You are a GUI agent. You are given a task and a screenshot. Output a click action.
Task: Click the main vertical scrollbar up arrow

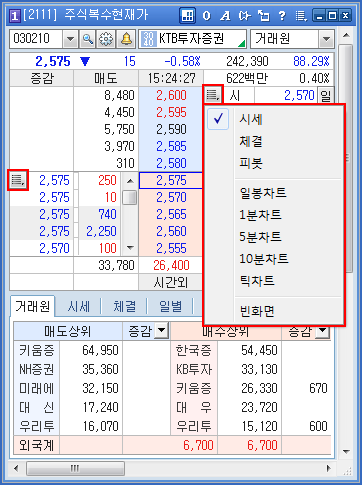coord(346,35)
